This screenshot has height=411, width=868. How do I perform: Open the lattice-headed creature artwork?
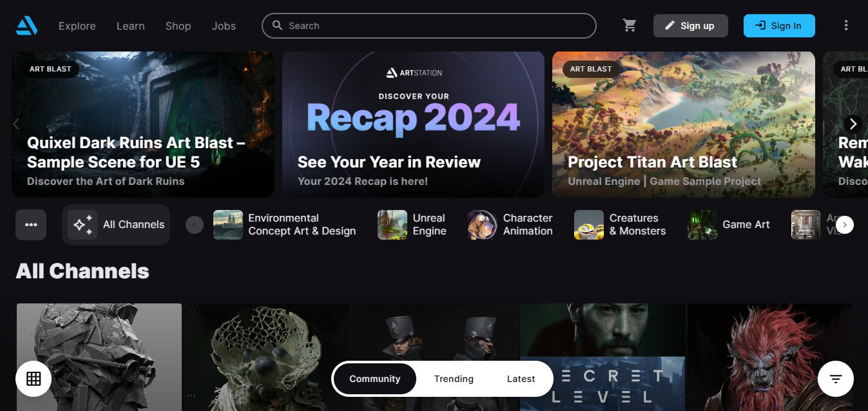[x=266, y=358]
